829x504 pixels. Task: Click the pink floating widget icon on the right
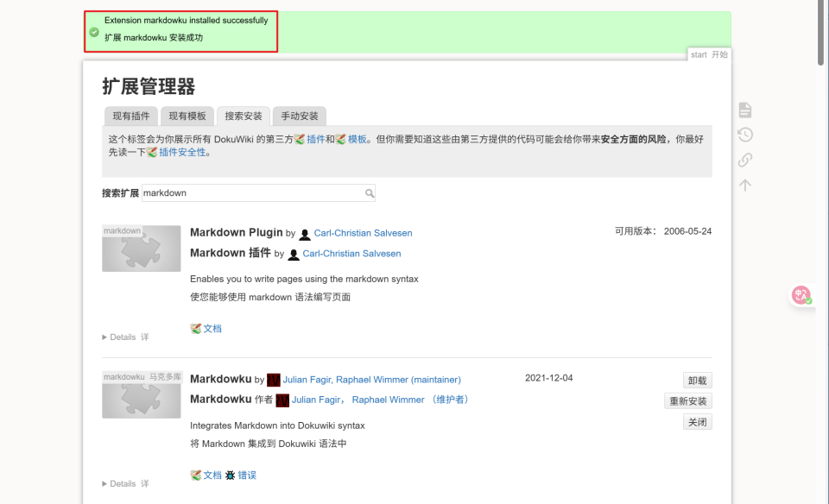(x=801, y=295)
